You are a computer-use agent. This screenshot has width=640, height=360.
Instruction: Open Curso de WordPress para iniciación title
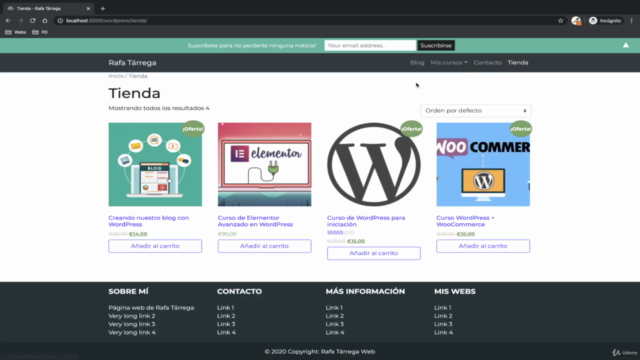pyautogui.click(x=366, y=221)
